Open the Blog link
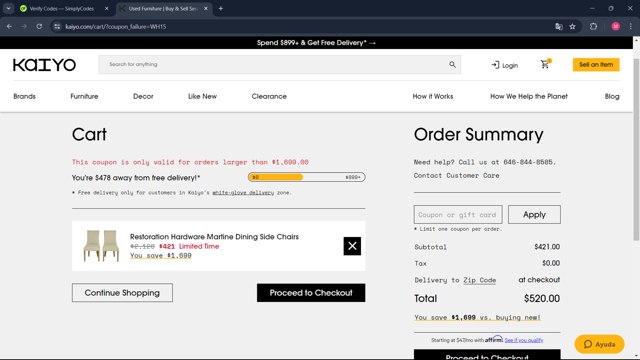 click(x=612, y=96)
